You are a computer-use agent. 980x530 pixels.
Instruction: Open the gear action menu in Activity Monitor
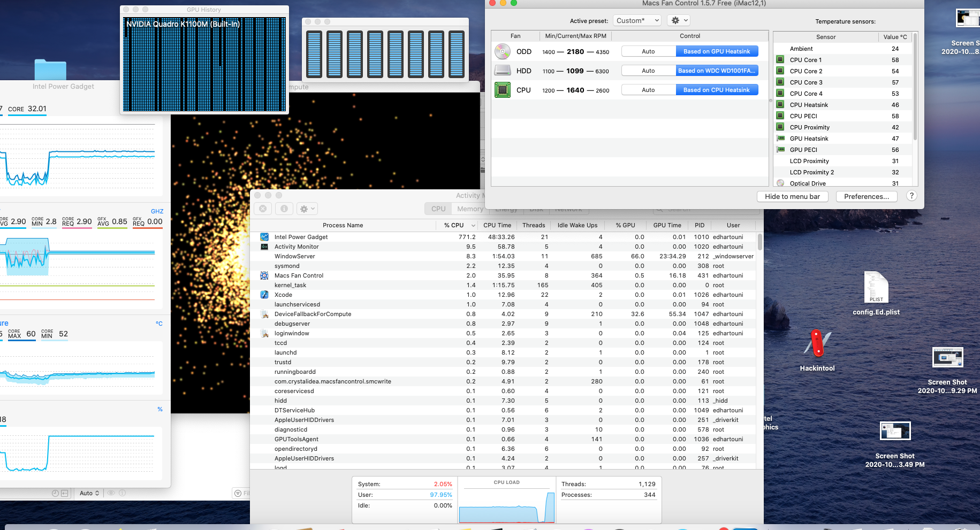click(x=307, y=209)
